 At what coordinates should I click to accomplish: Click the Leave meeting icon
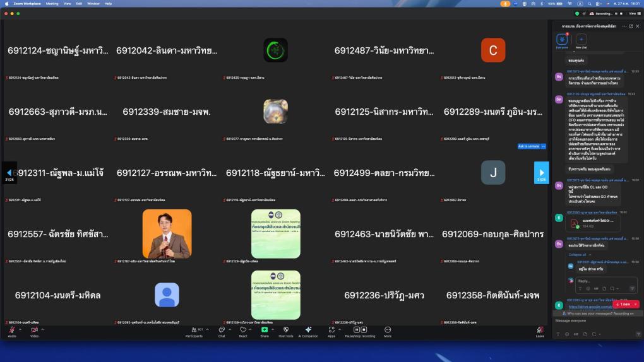point(540,330)
